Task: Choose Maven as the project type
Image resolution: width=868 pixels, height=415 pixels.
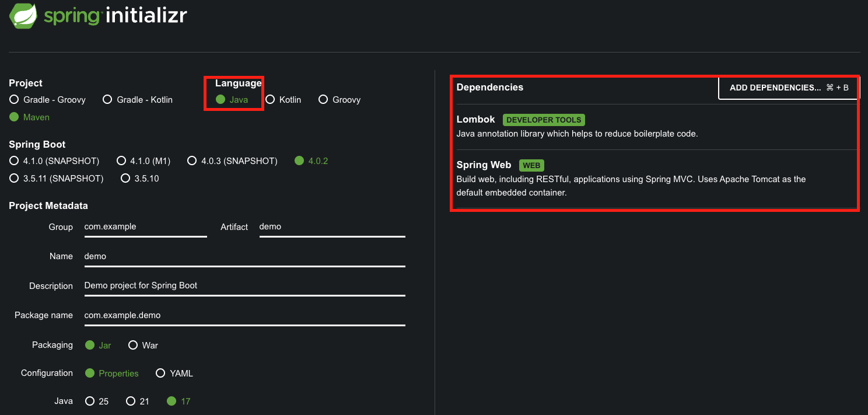Action: 14,117
